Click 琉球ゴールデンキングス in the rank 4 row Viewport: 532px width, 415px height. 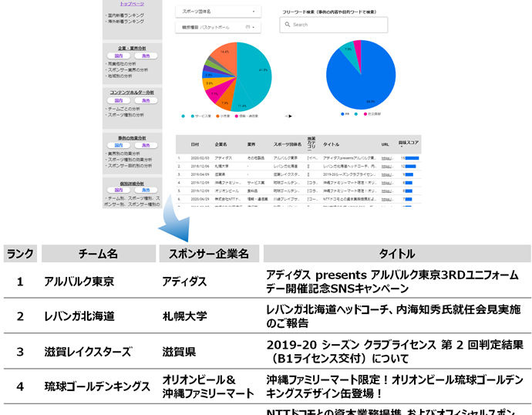click(97, 386)
